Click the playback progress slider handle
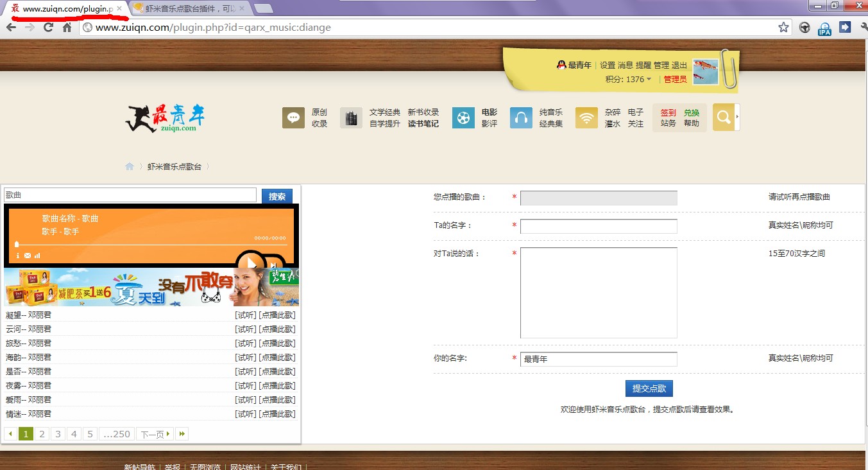Image resolution: width=868 pixels, height=470 pixels. (16, 245)
